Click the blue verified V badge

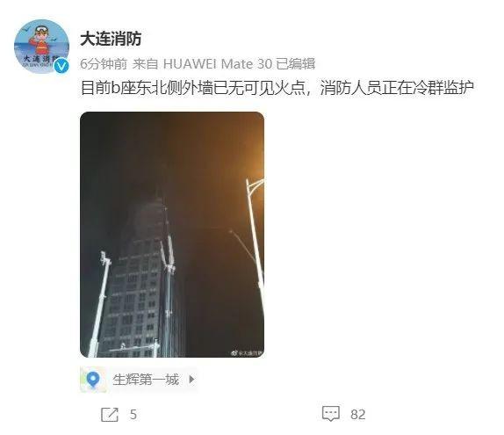click(61, 66)
